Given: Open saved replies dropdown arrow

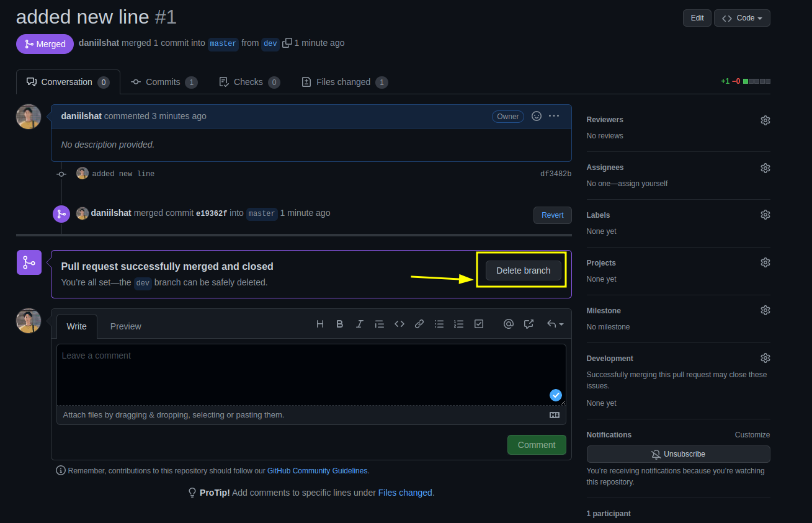Looking at the screenshot, I should (555, 324).
